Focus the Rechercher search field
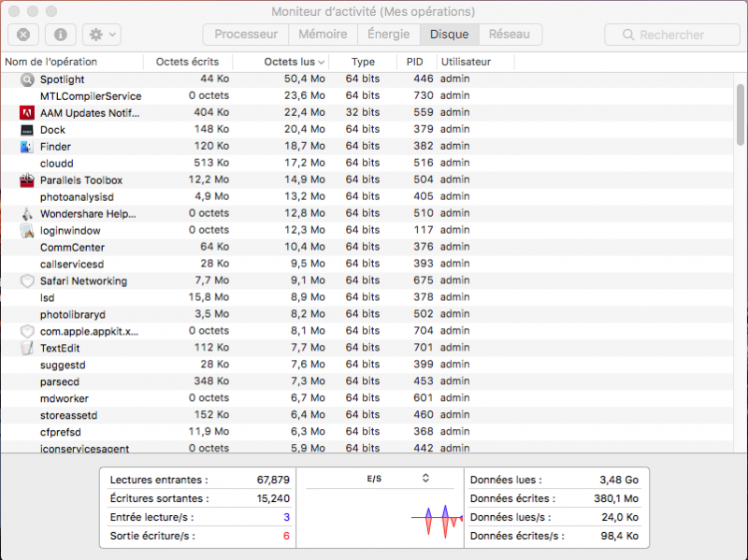The height and width of the screenshot is (560, 748). click(x=671, y=35)
